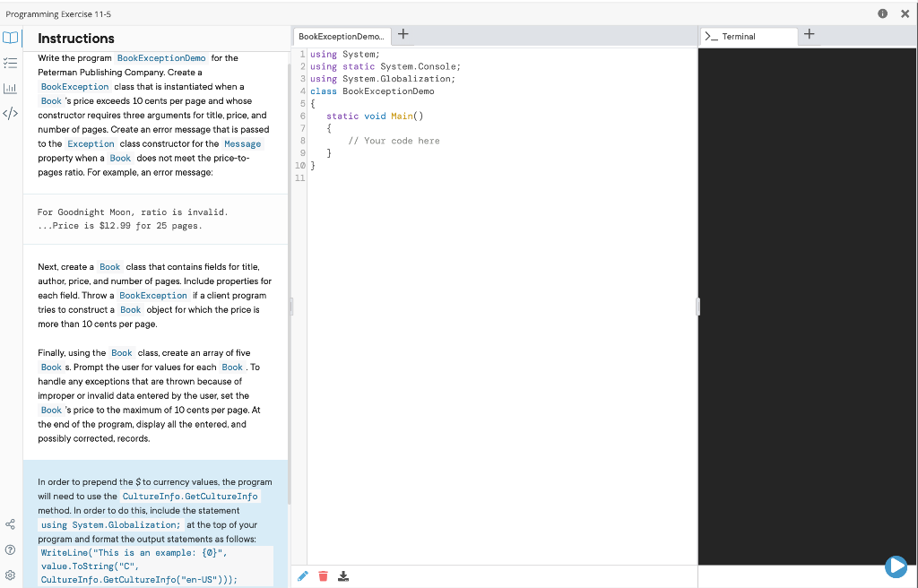Viewport: 918px width, 588px height.
Task: Add a new terminal tab
Action: coord(810,35)
